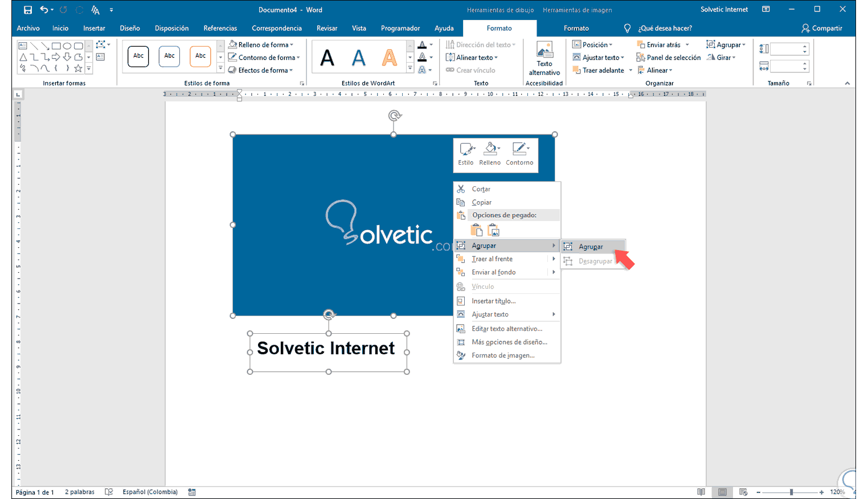Click the paste keep source formatting icon

[x=476, y=230]
